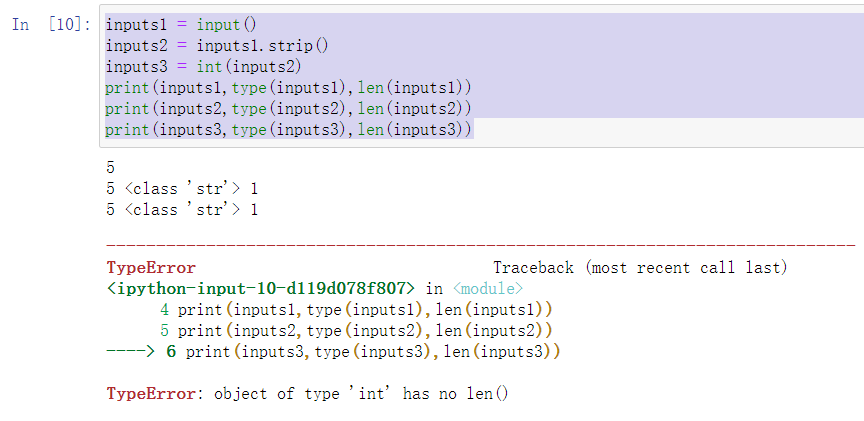This screenshot has height=421, width=864.
Task: Click '<ipython-input-10-d119d078f807>' text
Action: [x=261, y=288]
